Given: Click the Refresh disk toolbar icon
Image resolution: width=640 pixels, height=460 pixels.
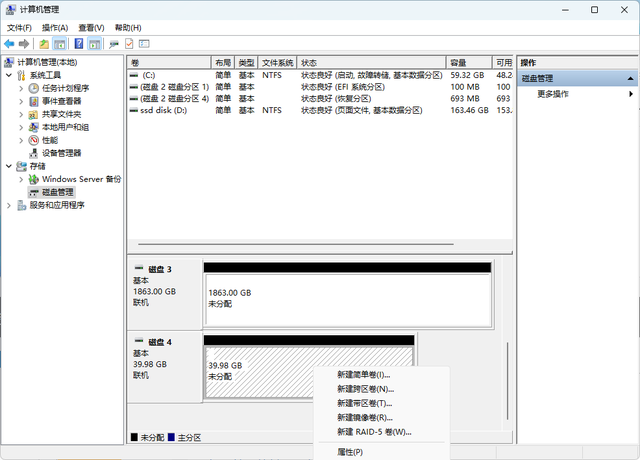Looking at the screenshot, I should pos(114,44).
